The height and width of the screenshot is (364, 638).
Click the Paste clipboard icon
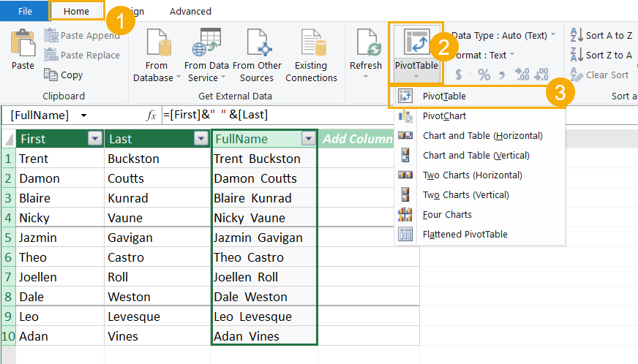(23, 42)
